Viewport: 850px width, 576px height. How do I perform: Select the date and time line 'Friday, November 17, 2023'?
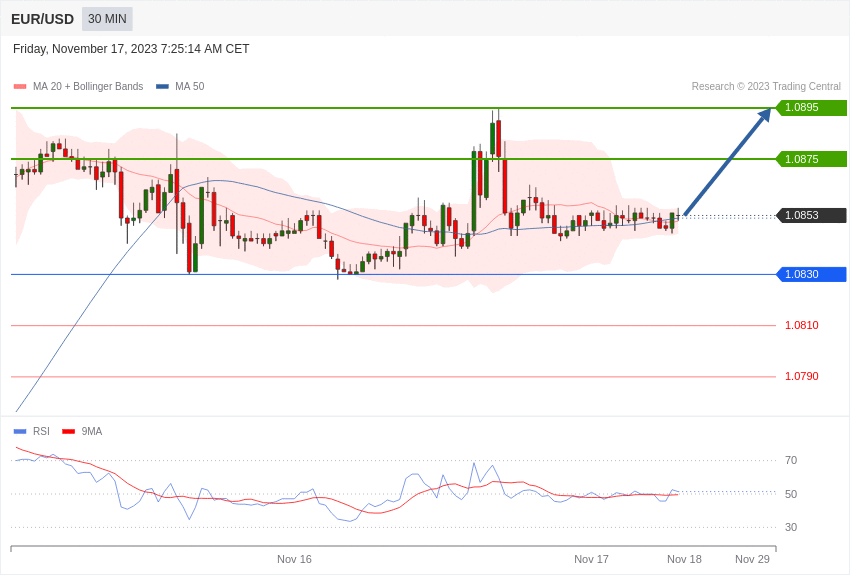131,49
